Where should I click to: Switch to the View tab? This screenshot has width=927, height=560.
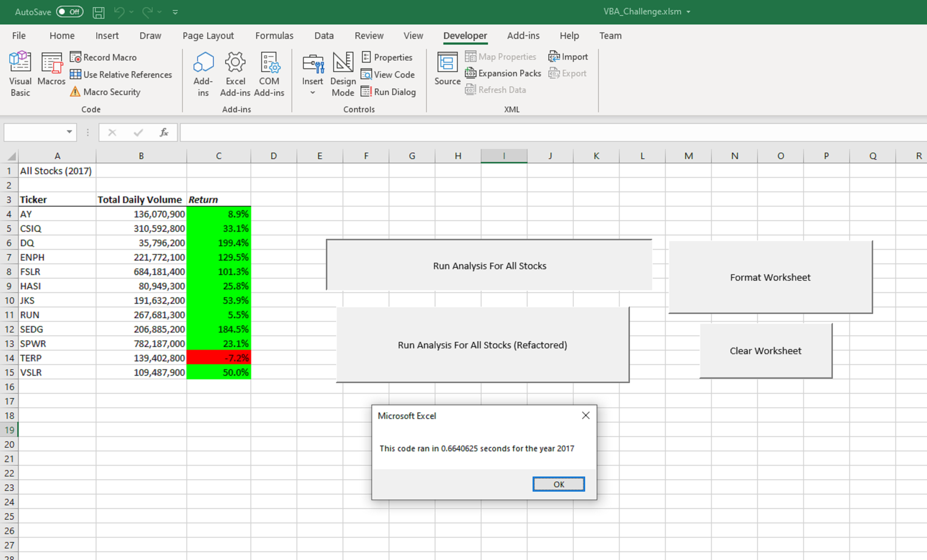pos(413,35)
